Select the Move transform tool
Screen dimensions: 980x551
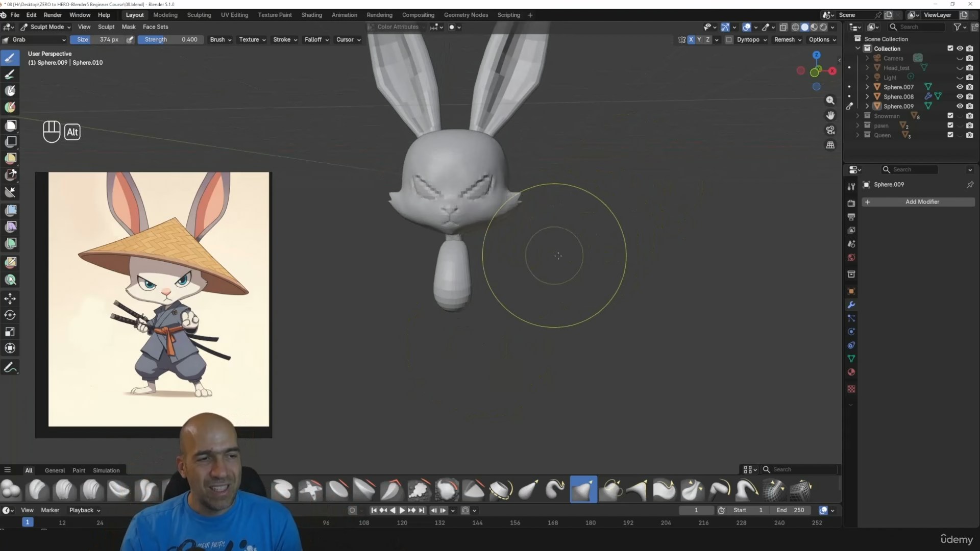click(10, 298)
